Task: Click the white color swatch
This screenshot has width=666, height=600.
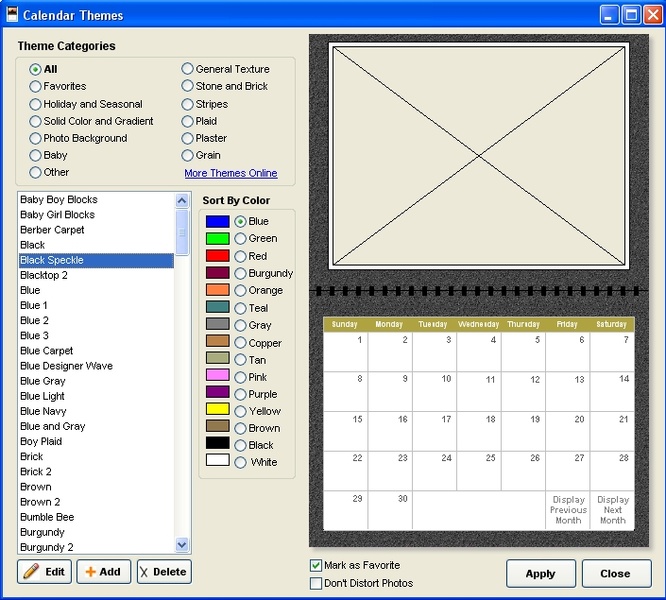Action: [217, 460]
